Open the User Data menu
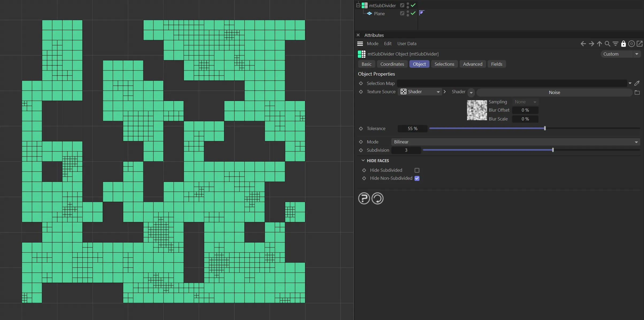 tap(407, 44)
